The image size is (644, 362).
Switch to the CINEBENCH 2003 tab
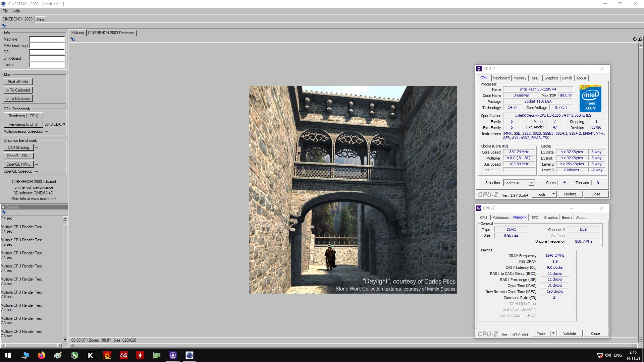[x=17, y=19]
